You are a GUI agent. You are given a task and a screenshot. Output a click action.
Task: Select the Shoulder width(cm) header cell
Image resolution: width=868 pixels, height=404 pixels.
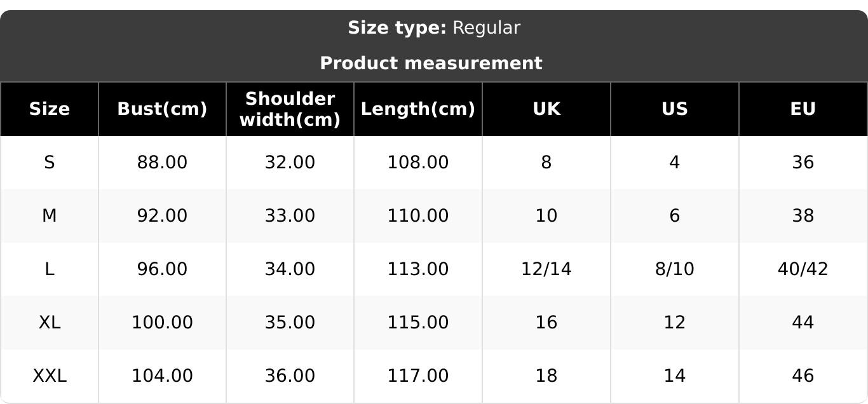click(290, 109)
